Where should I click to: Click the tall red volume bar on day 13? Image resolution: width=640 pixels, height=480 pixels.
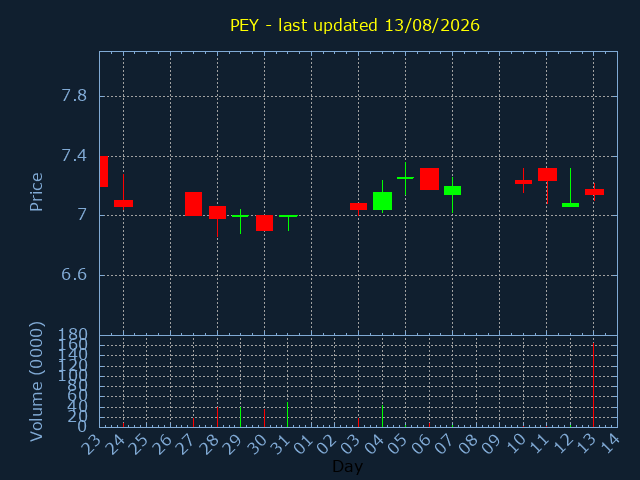point(593,385)
